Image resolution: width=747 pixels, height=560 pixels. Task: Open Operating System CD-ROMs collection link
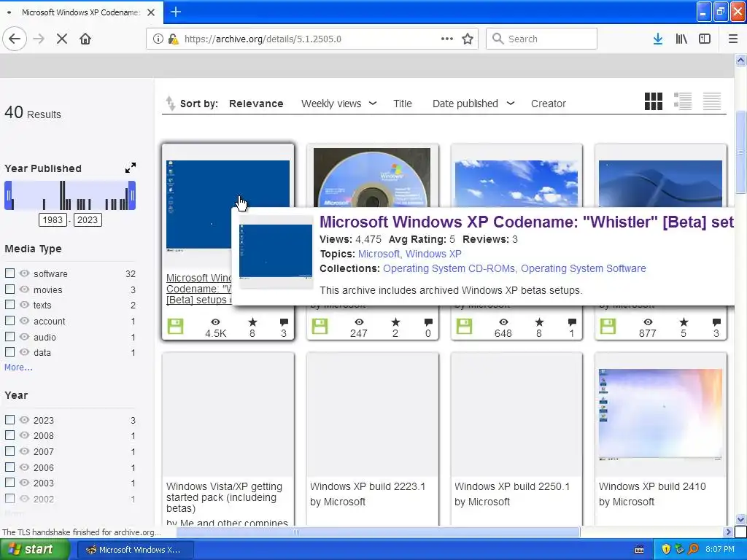coord(449,268)
